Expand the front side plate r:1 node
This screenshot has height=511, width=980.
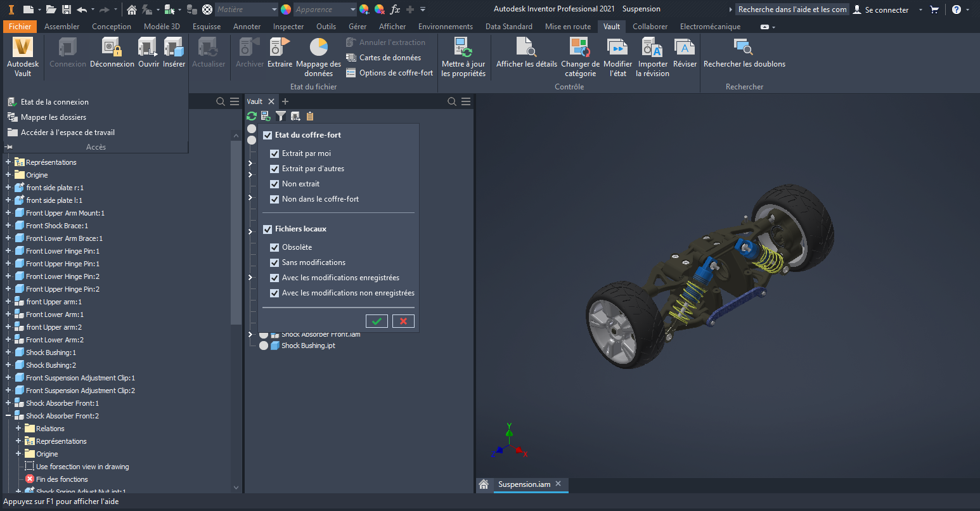tap(8, 188)
